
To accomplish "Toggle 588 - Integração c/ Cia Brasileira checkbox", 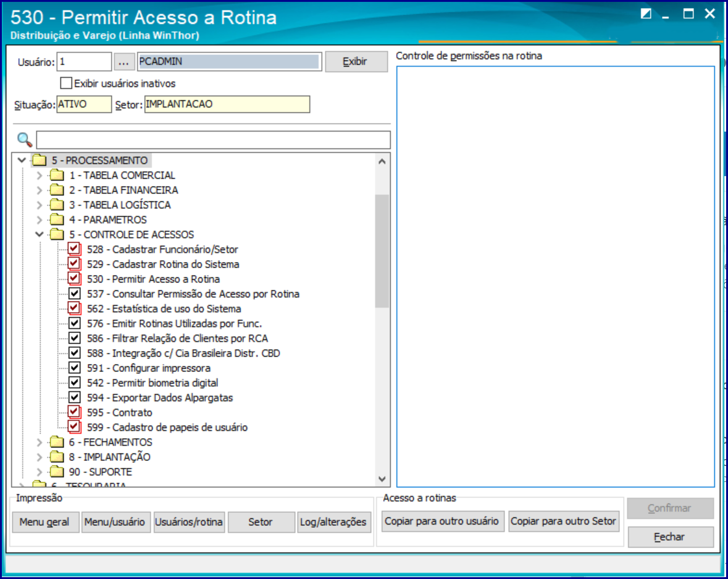I will click(x=74, y=353).
